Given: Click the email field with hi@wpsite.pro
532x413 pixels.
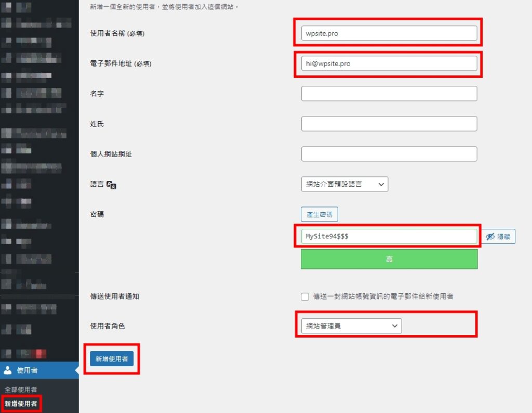Looking at the screenshot, I should (389, 63).
